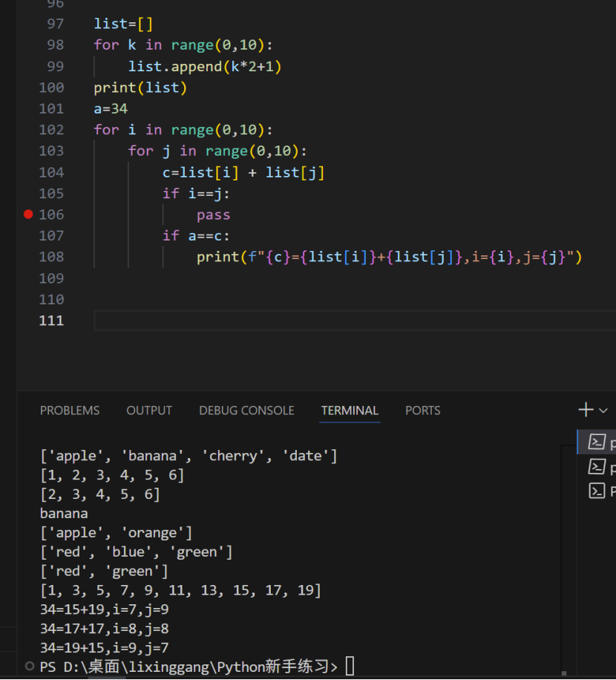Viewport: 616px width, 680px height.
Task: Click terminal output '34=17+17,i=8,j=8'
Action: tap(105, 628)
